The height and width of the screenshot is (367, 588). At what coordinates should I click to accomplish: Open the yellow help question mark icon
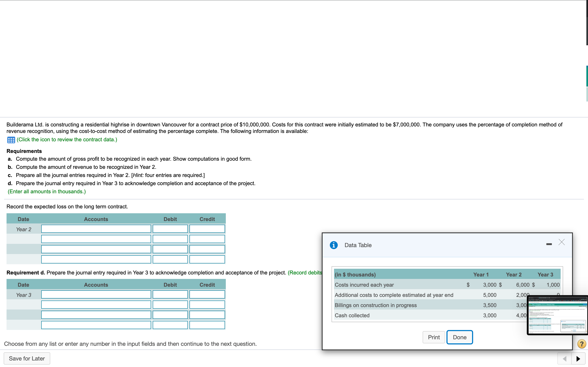click(581, 344)
